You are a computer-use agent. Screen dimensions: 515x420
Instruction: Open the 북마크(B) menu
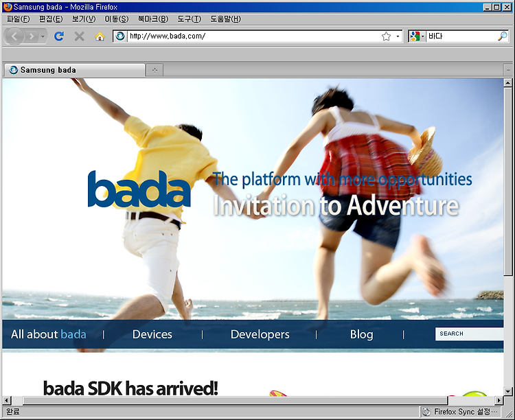[153, 19]
